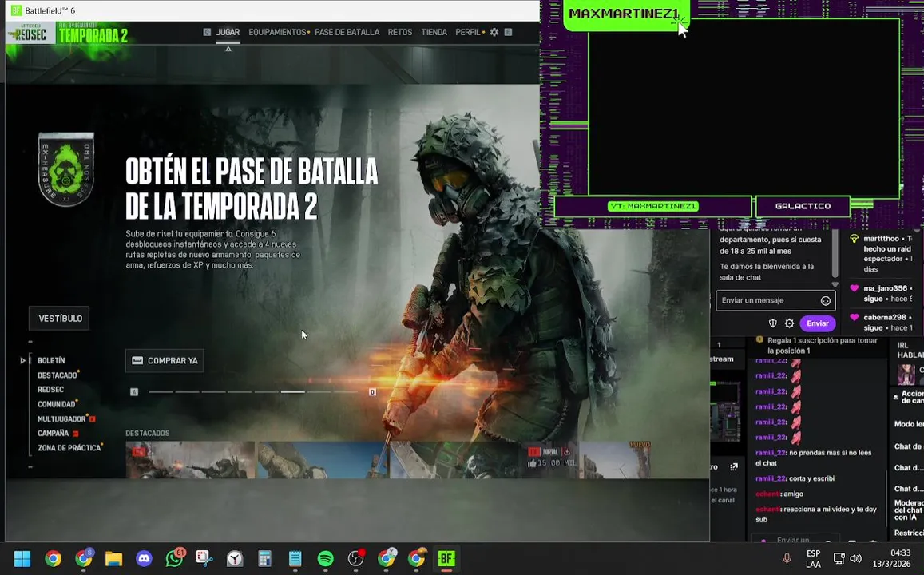Screen dimensions: 924x575
Task: Click the Season 2 gas mask emblem
Action: (x=66, y=169)
